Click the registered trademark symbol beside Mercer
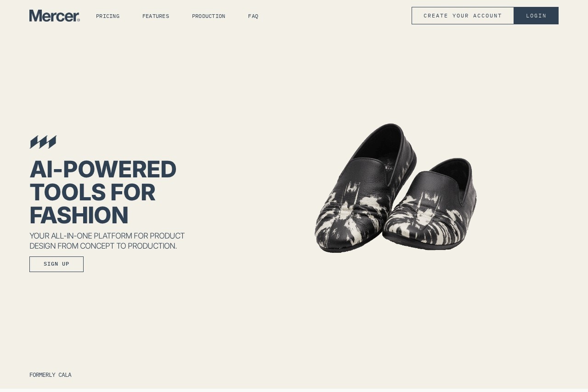 [79, 20]
